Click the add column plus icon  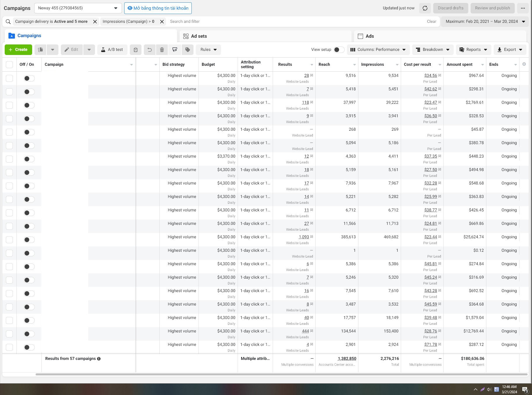click(x=524, y=64)
